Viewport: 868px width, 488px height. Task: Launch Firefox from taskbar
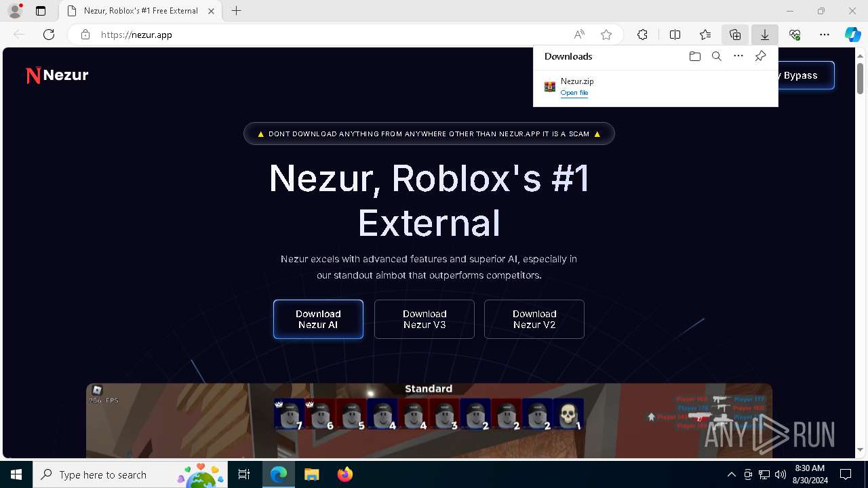click(344, 474)
